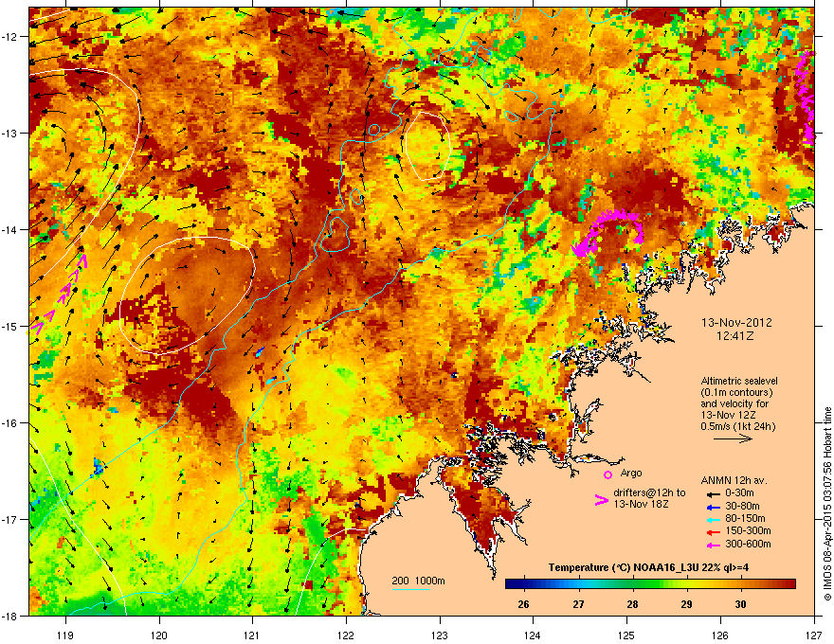Click the magenta drifters arrowhead legend symbol
This screenshot has width=834, height=644.
pyautogui.click(x=601, y=500)
